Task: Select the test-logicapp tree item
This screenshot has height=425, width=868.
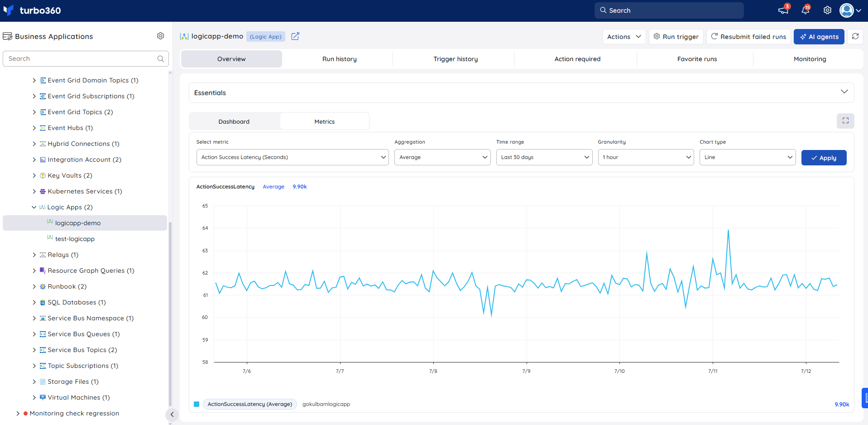Action: pos(75,239)
